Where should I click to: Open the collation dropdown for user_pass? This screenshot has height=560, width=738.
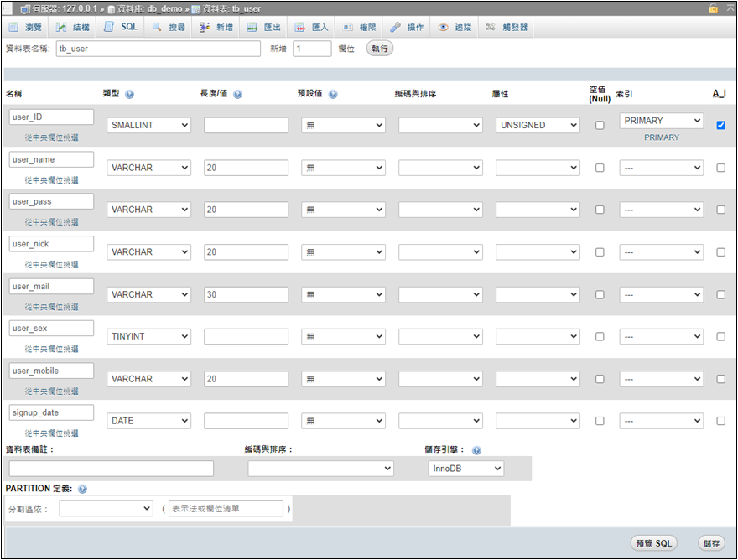click(x=440, y=210)
